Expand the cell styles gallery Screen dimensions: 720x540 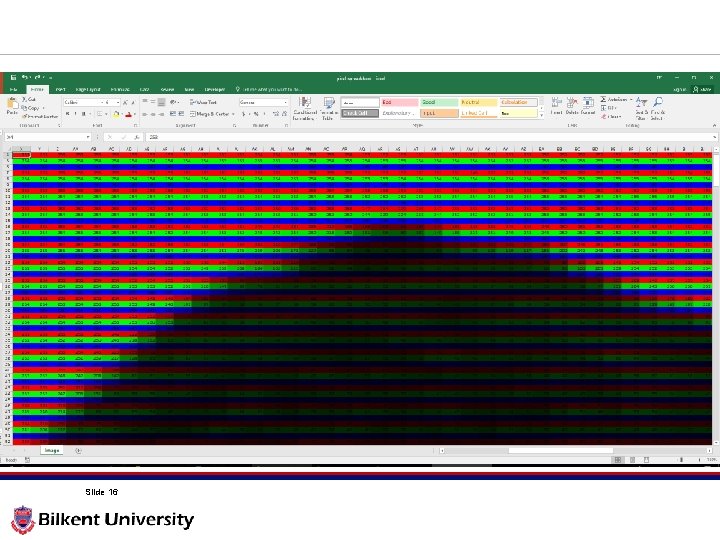point(541,117)
